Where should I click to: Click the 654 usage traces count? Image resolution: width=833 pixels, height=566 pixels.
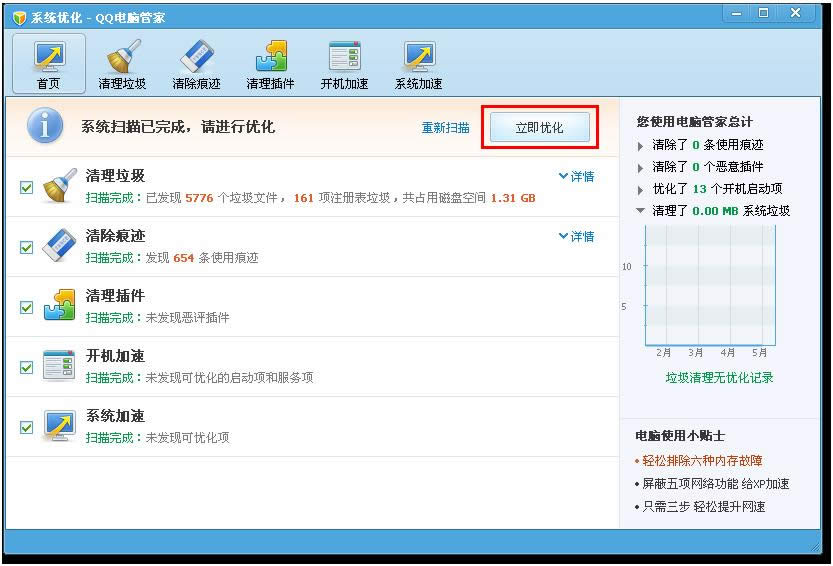pyautogui.click(x=183, y=258)
